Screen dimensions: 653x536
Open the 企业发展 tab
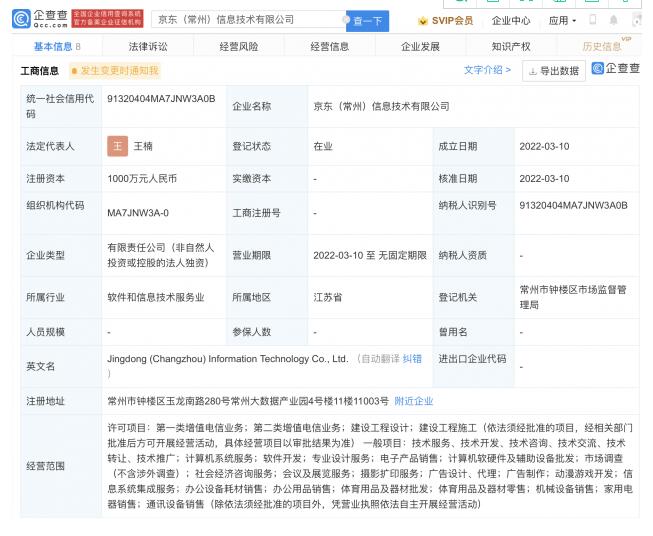coord(420,46)
